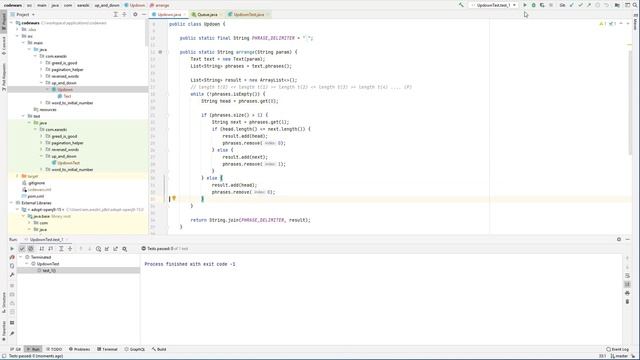Viewport: 640px width, 360px height.
Task: Select .gitignore file in project tree
Action: click(x=36, y=183)
